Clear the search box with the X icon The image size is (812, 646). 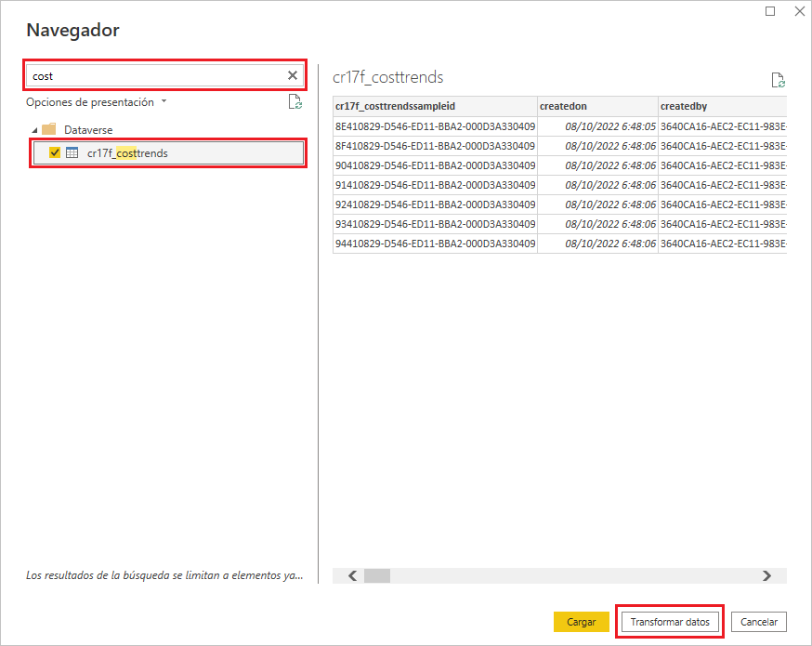click(x=293, y=75)
